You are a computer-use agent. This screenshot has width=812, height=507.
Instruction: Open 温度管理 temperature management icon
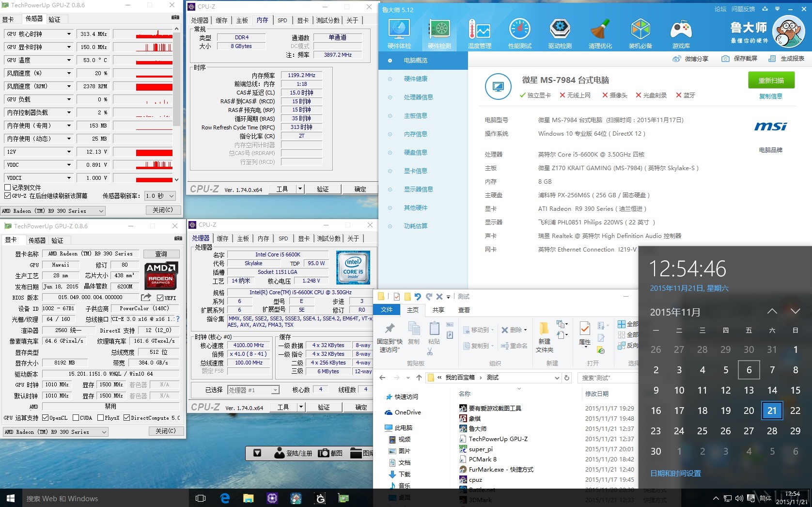480,34
